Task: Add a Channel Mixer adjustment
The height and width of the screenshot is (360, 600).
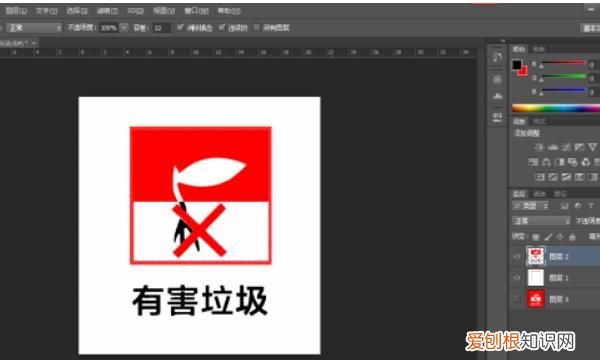Action: tap(585, 162)
